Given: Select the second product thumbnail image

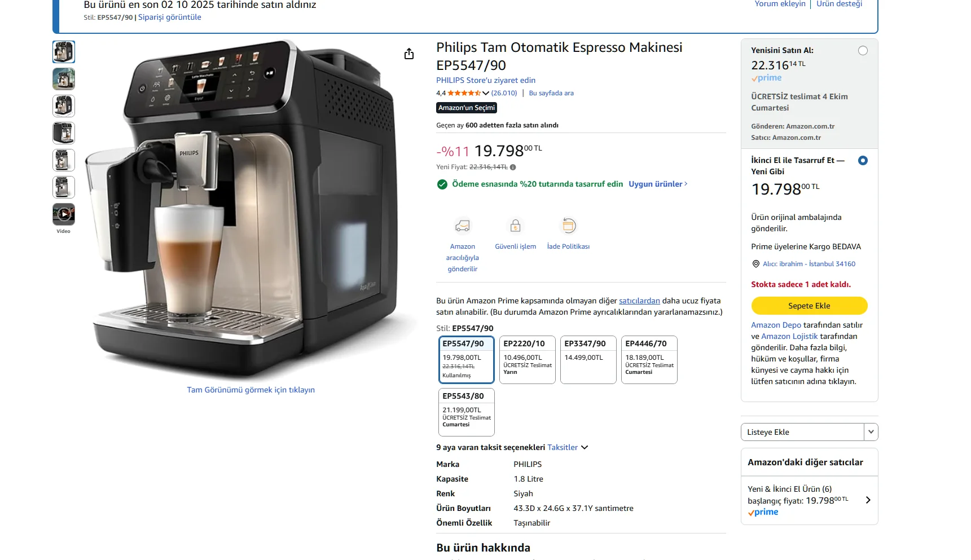Looking at the screenshot, I should click(64, 79).
